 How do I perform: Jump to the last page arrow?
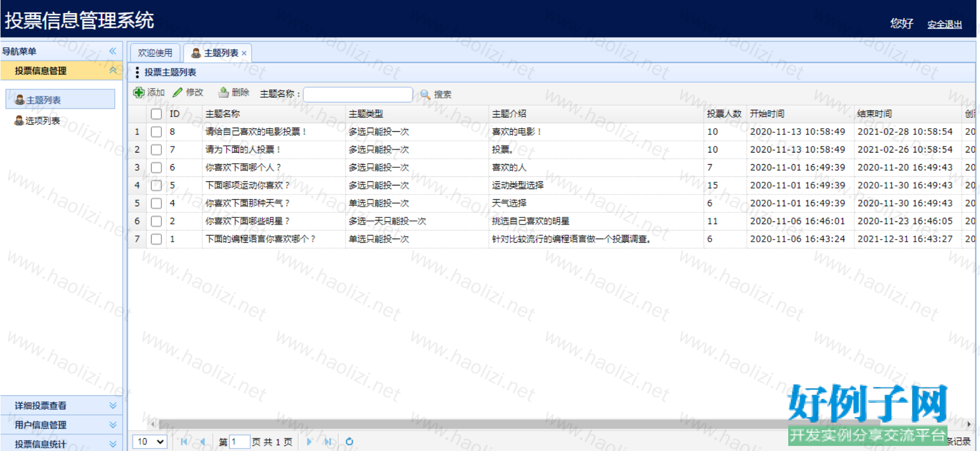click(x=328, y=442)
